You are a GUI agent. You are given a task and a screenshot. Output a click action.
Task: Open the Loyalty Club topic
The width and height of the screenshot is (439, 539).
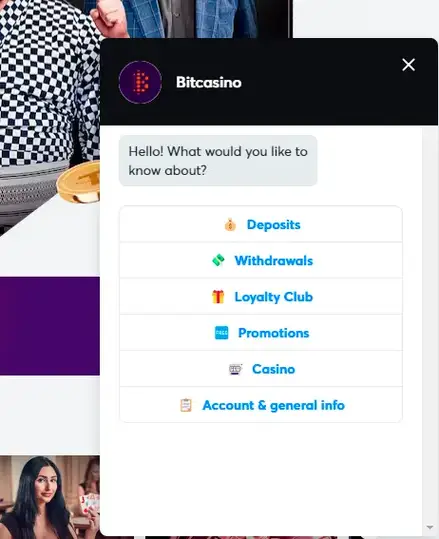click(261, 297)
